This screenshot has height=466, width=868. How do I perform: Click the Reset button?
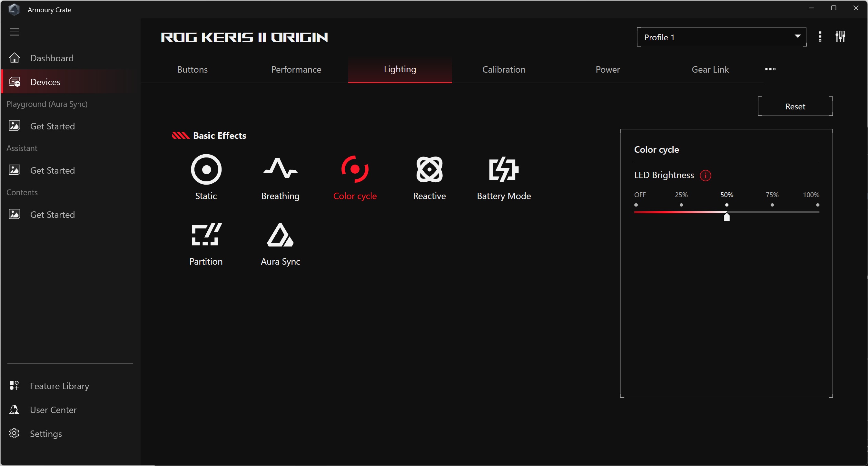[x=795, y=106]
